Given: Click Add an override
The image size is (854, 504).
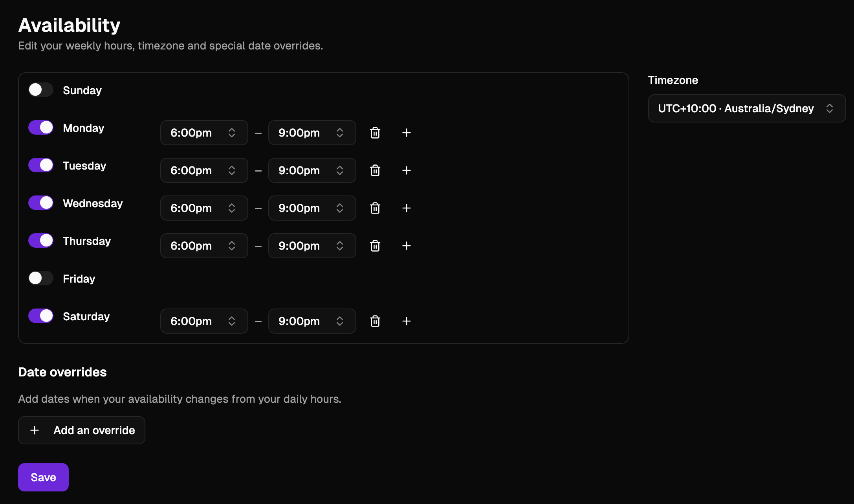Looking at the screenshot, I should pos(81,430).
